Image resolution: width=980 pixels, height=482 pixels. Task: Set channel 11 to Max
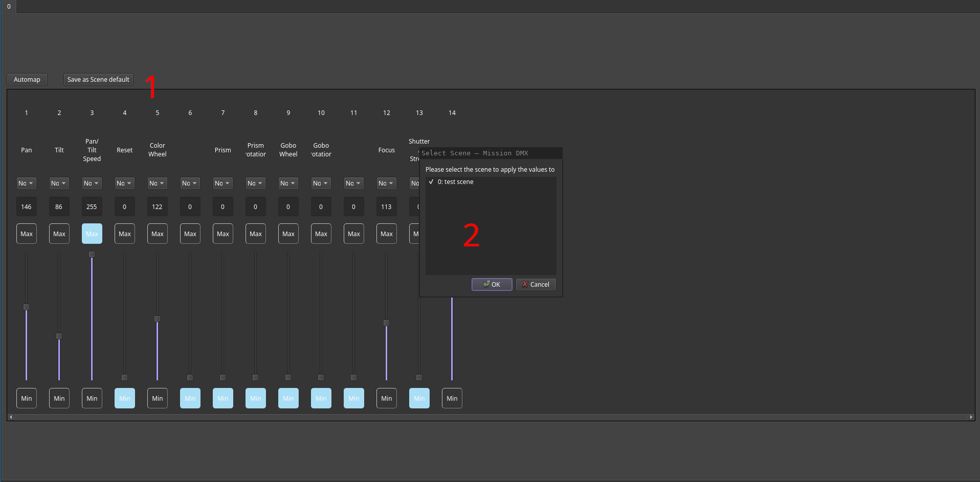(354, 234)
